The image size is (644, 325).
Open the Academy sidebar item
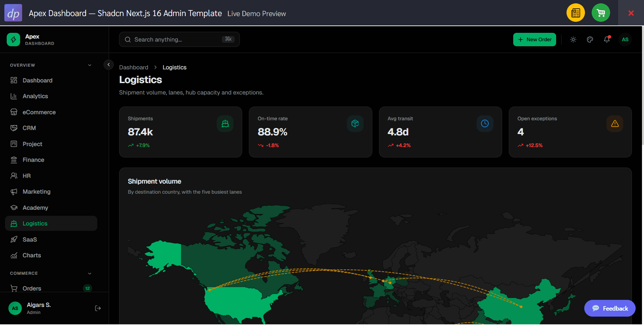[x=51, y=208]
